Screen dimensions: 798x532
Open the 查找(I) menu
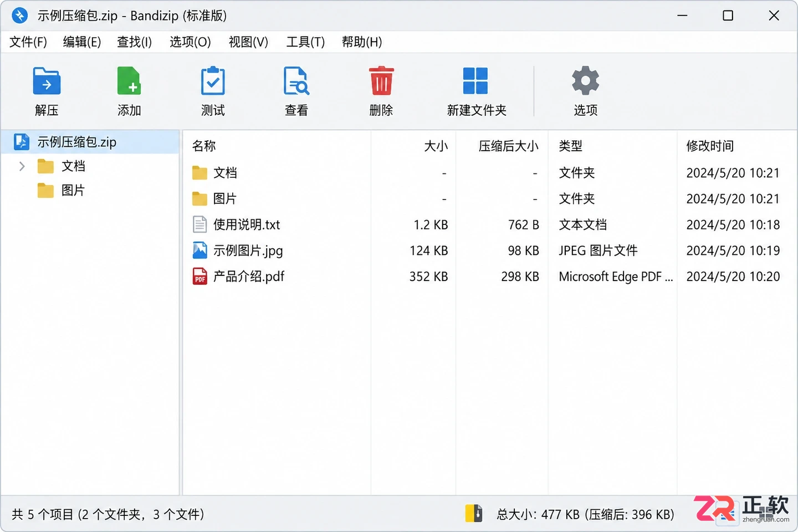(134, 42)
